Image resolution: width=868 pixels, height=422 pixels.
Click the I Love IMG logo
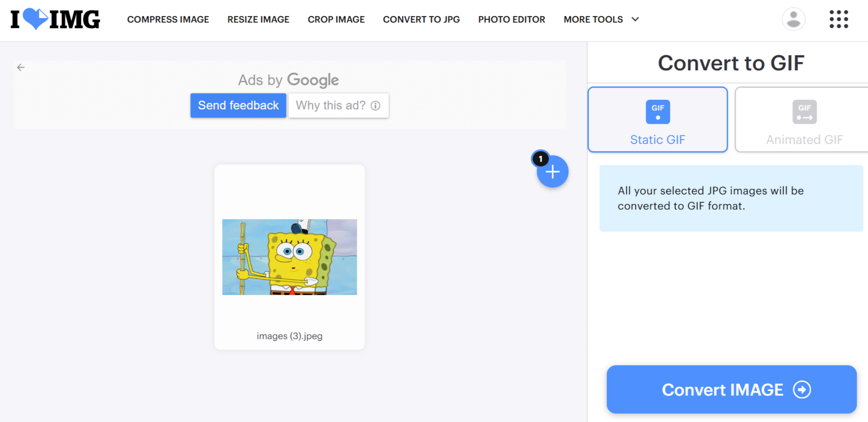click(x=54, y=19)
